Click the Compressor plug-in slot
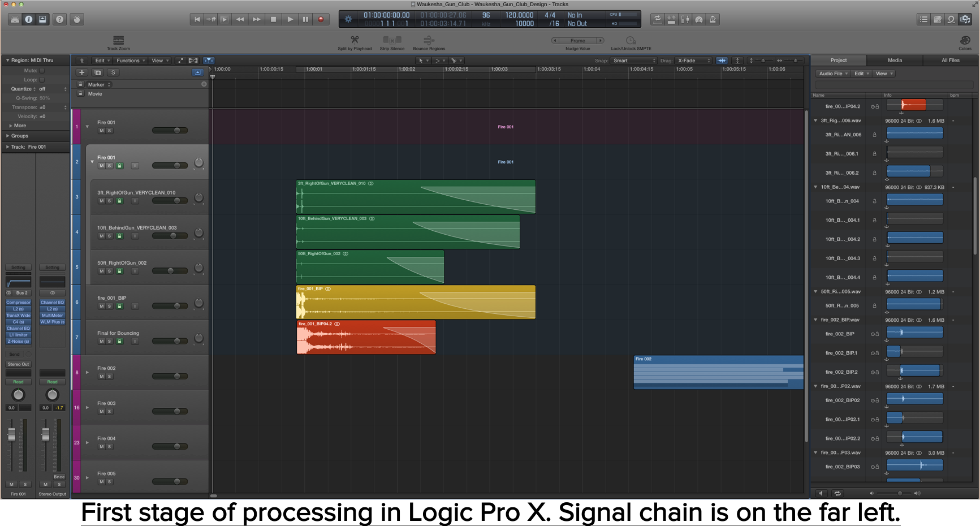 (19, 303)
